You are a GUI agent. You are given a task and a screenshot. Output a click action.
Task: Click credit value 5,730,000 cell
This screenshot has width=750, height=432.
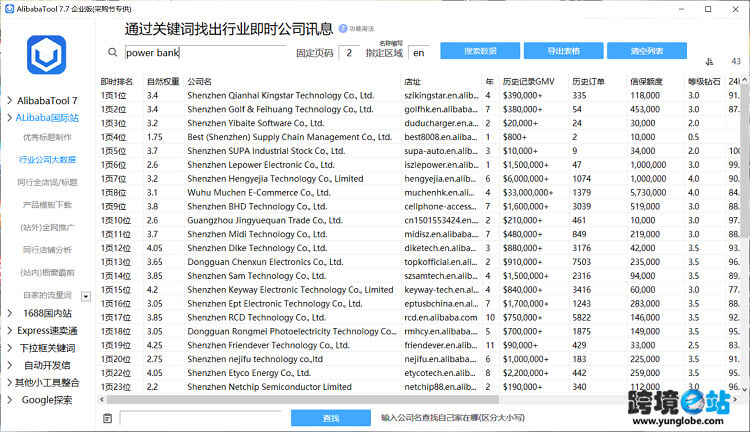(x=648, y=193)
